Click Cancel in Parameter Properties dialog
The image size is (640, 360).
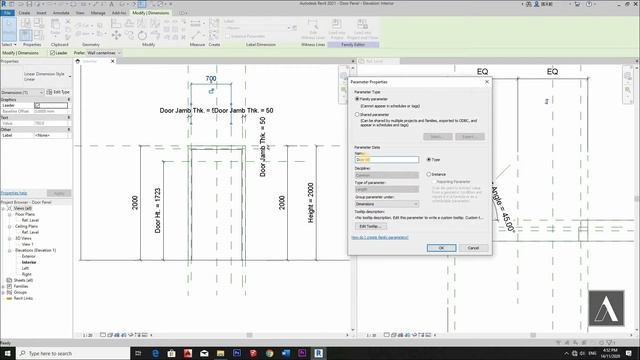(473, 248)
